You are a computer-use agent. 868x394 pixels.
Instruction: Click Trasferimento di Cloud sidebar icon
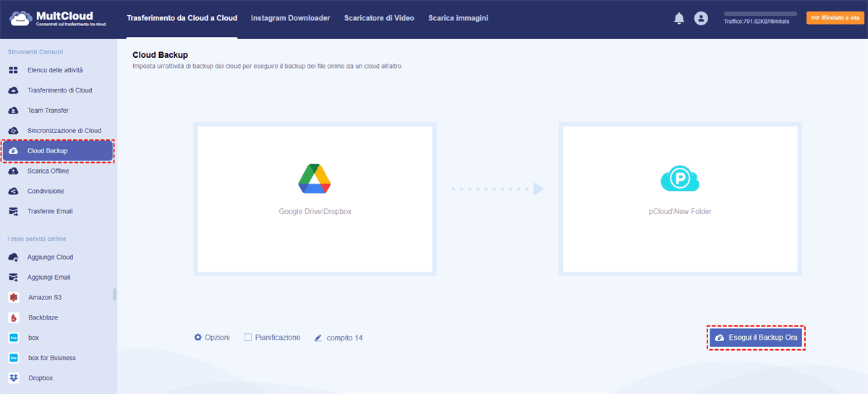point(13,90)
